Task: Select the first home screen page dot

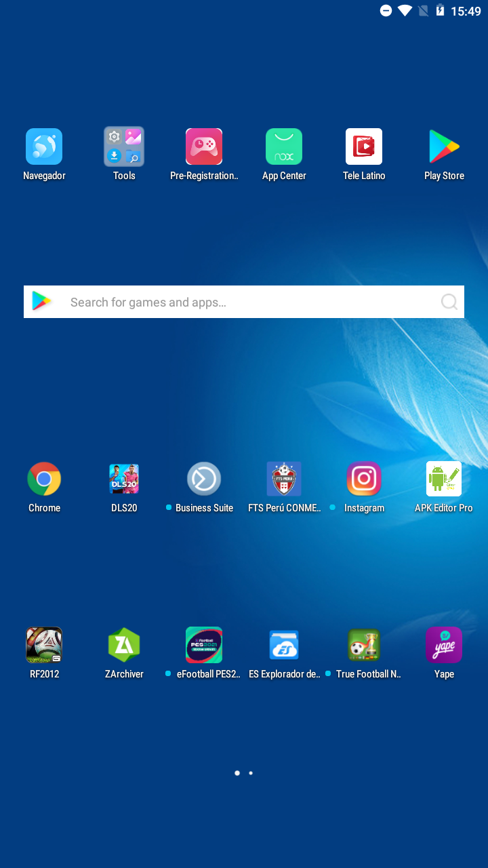Action: (x=237, y=773)
